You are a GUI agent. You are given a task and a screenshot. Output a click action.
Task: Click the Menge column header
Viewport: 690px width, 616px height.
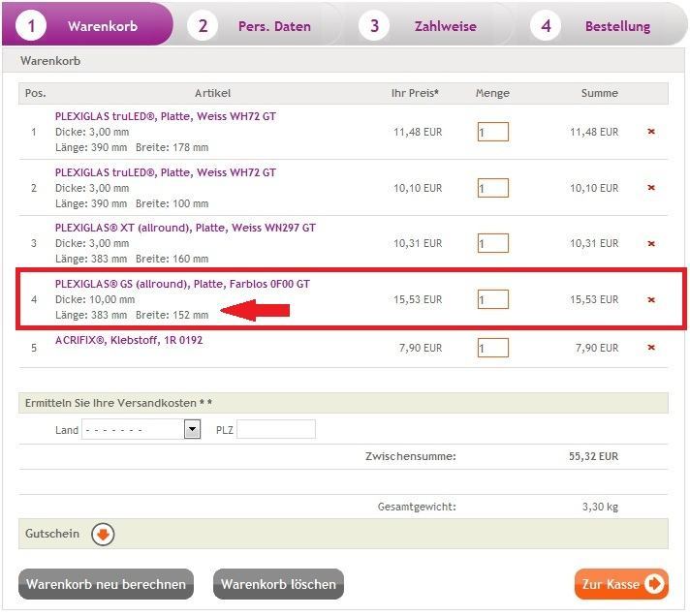(x=492, y=93)
